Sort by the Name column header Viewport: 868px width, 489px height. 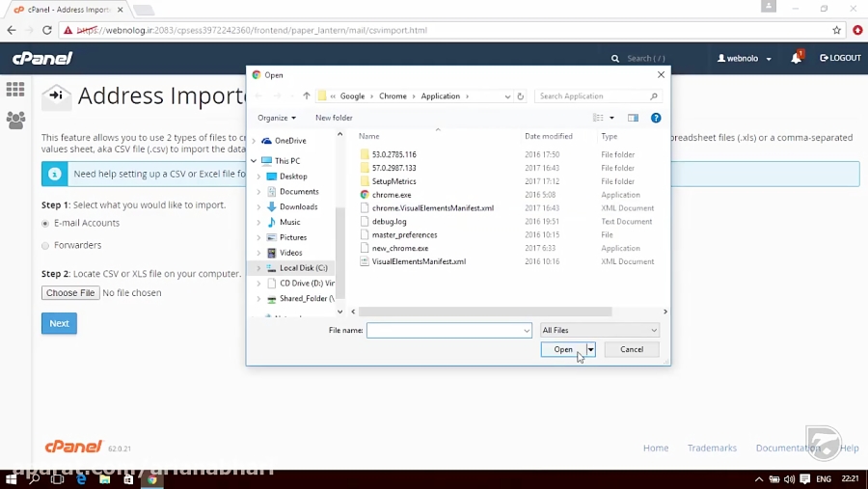(x=368, y=136)
